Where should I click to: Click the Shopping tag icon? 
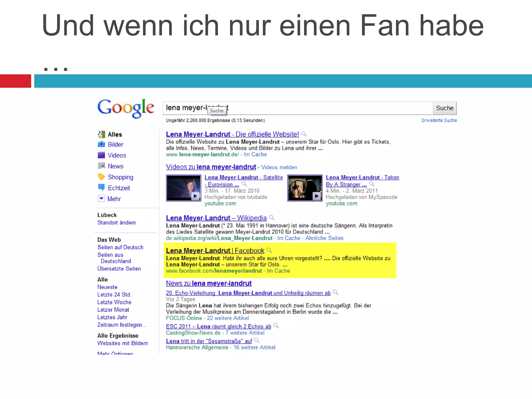point(101,177)
